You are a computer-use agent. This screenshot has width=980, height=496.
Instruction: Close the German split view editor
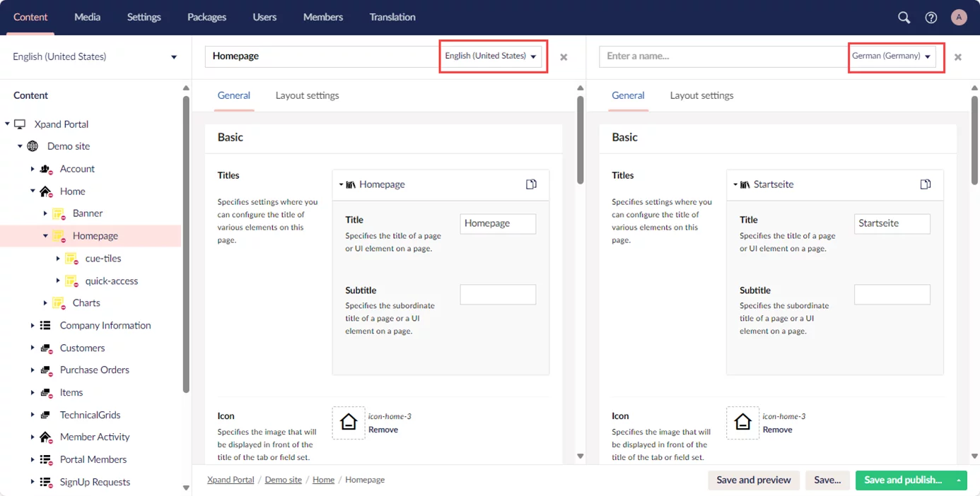pyautogui.click(x=957, y=57)
